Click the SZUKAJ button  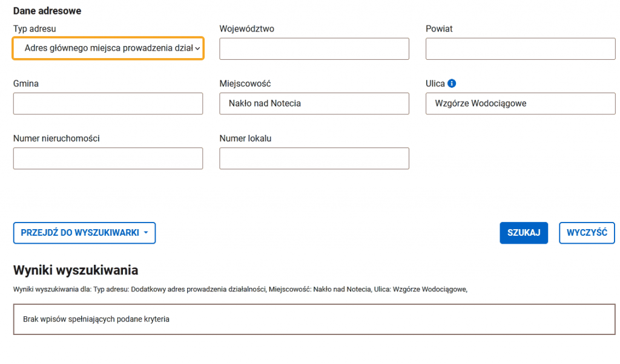[x=524, y=233]
